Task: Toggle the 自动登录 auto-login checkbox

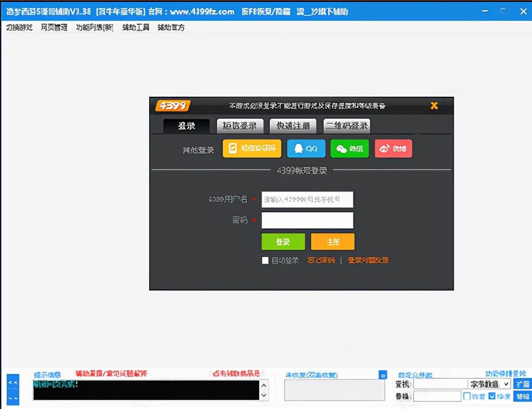Action: (266, 260)
